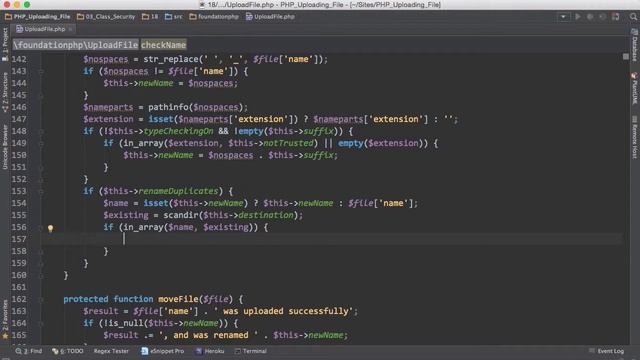Open the Heroku tool window

tap(210, 351)
